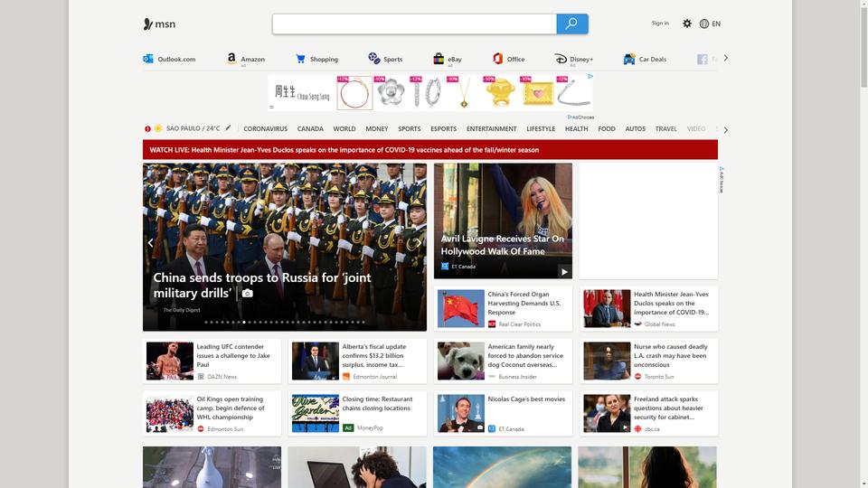This screenshot has height=488, width=868.
Task: Click the Olive Garden Ad badge
Action: click(347, 427)
